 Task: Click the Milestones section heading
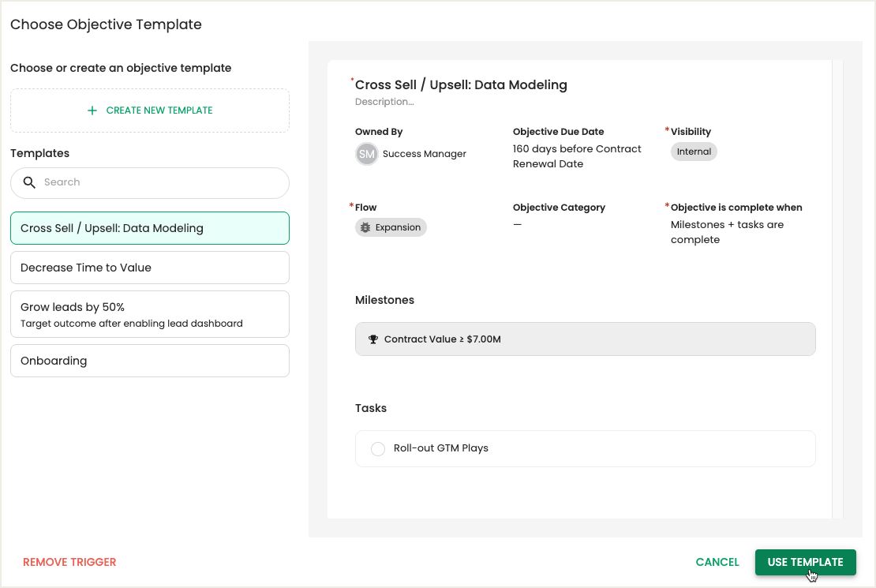(x=384, y=300)
